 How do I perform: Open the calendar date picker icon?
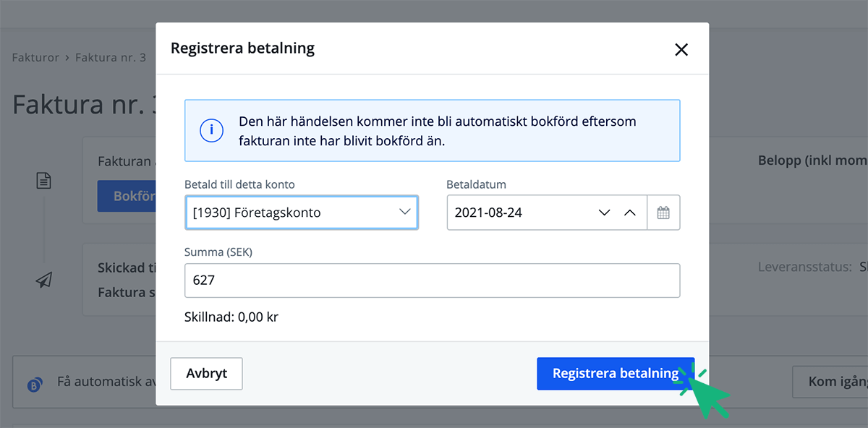point(663,212)
